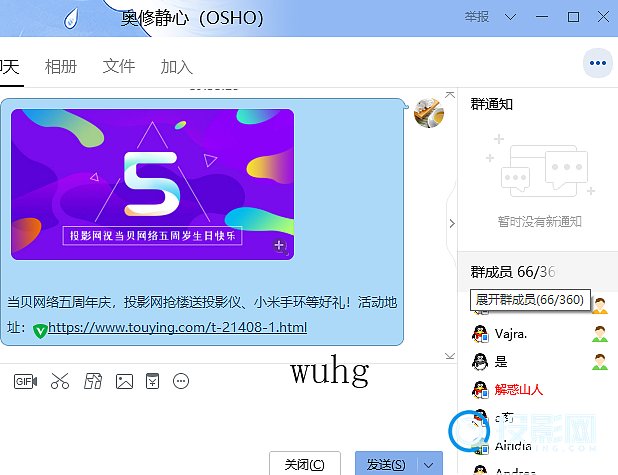Screen dimensions: 618x475
Task: Expand group members header 群成员 66/360
Action: (513, 272)
